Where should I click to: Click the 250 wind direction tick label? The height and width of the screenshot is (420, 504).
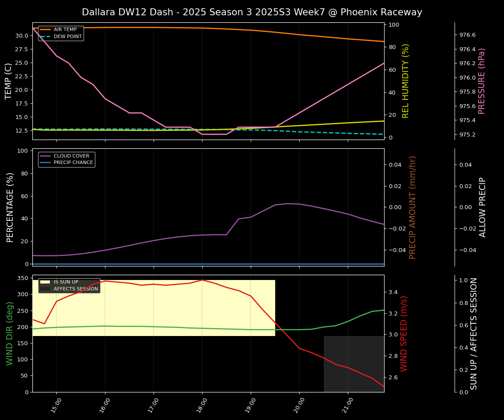23,311
